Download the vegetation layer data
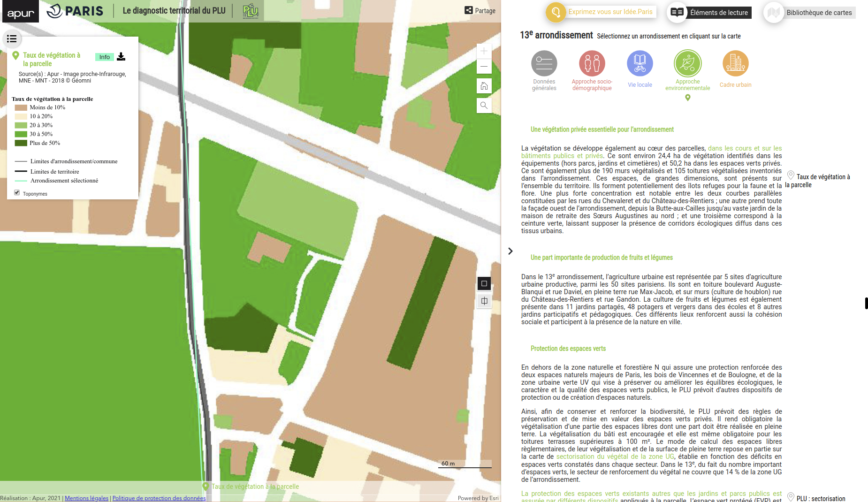The height and width of the screenshot is (502, 868). (121, 57)
